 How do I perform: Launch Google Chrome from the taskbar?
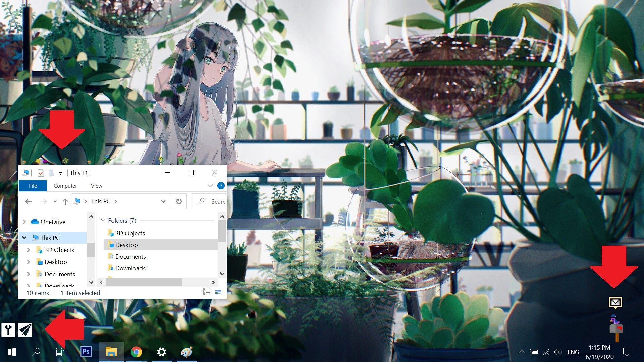click(x=137, y=352)
